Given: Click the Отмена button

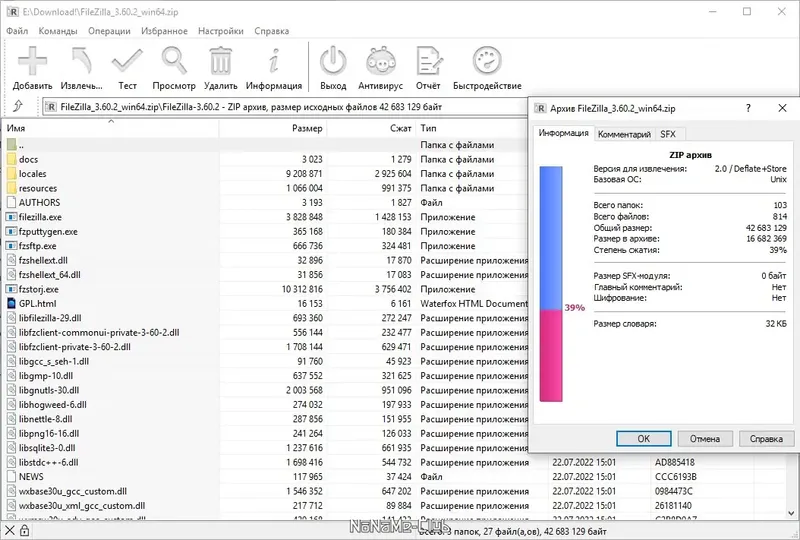Looking at the screenshot, I should pos(705,438).
